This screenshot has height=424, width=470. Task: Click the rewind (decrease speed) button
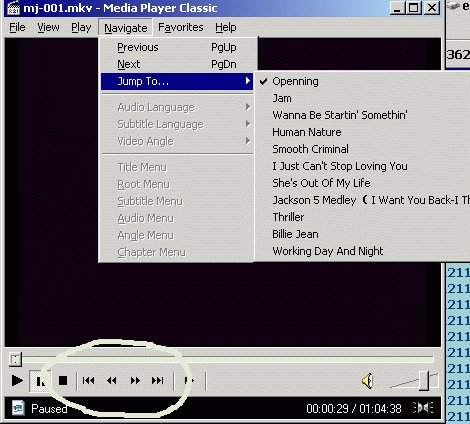coord(112,380)
